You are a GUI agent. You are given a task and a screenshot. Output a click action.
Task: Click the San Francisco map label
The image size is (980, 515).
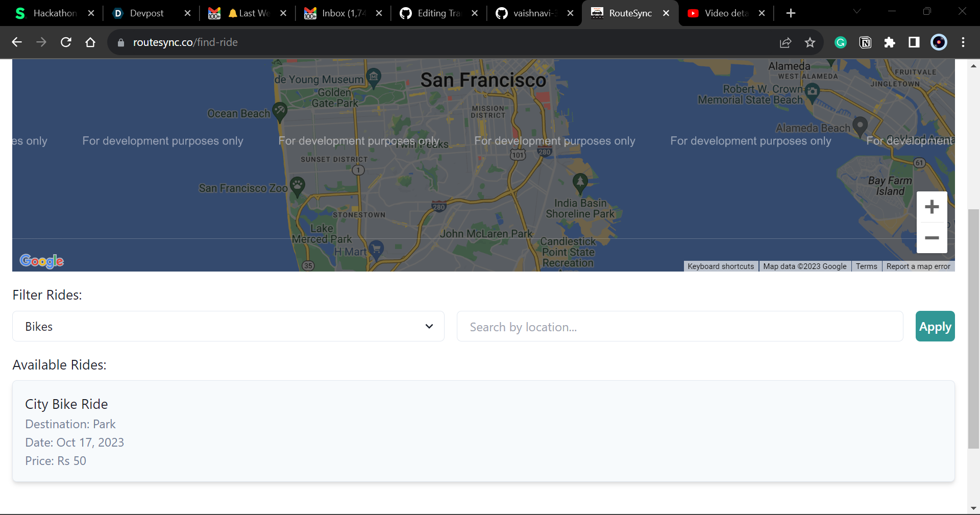pyautogui.click(x=483, y=80)
